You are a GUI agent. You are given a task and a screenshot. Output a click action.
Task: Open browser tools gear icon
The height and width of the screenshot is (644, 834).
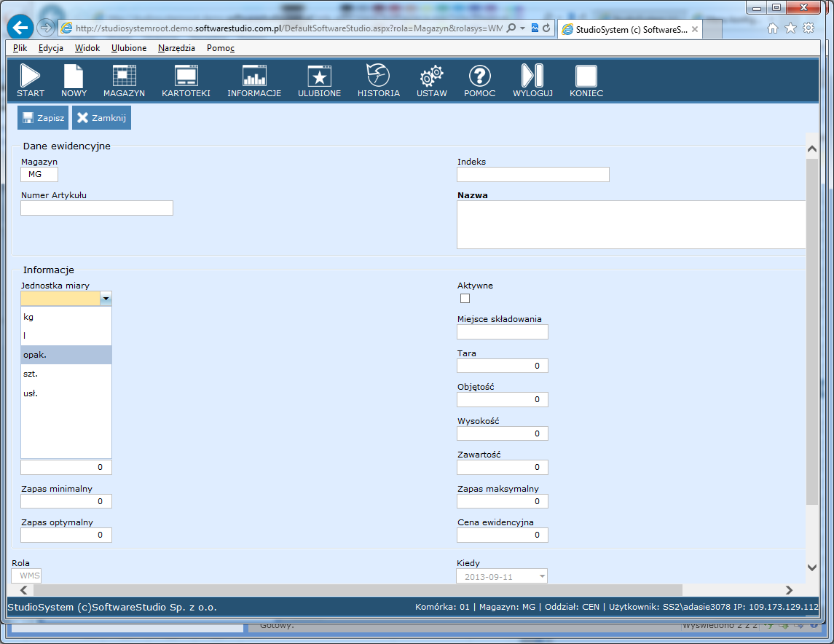coord(809,28)
